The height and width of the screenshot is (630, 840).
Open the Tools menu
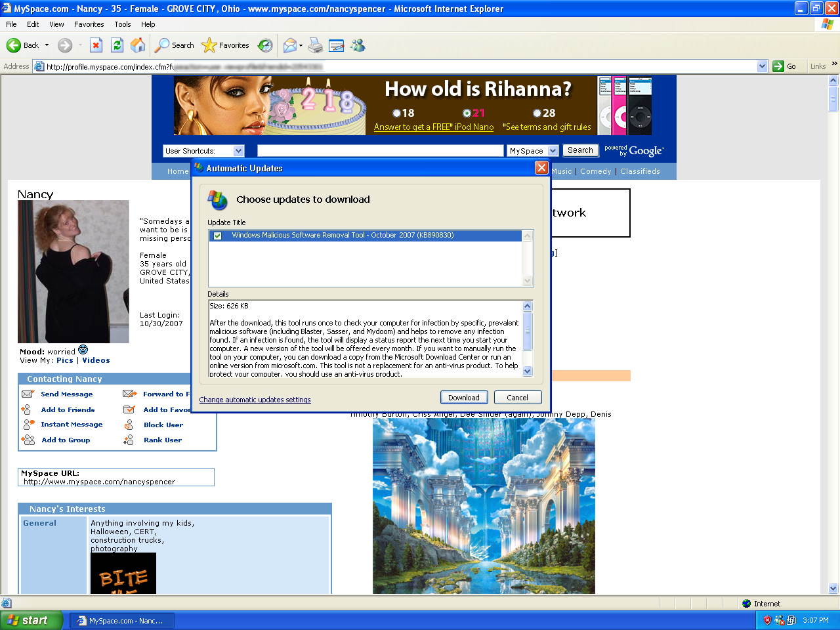pyautogui.click(x=123, y=24)
